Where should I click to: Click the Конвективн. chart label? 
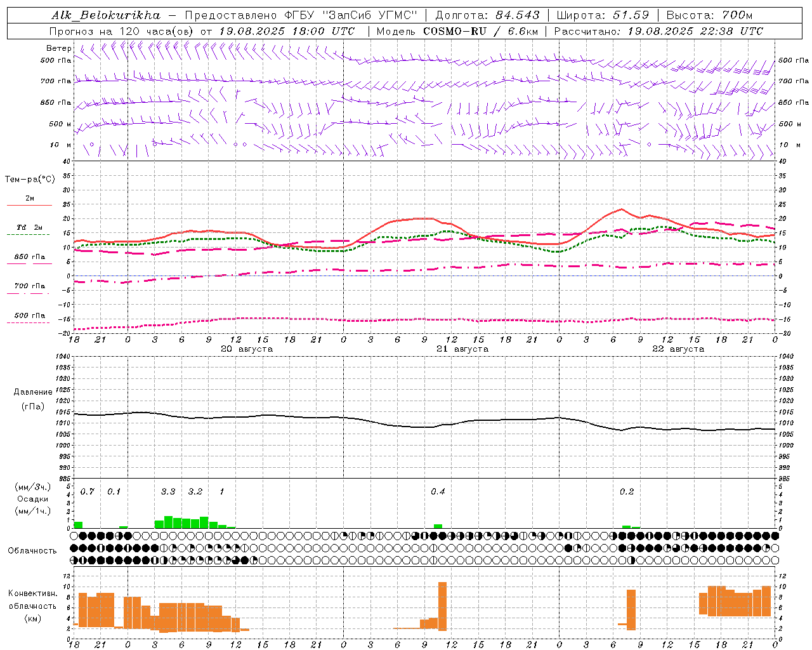(x=33, y=594)
